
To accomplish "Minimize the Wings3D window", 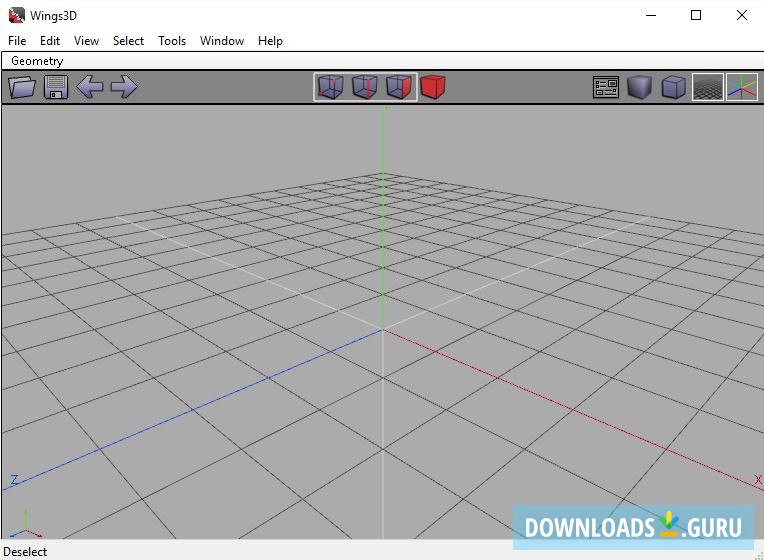I will click(x=651, y=15).
